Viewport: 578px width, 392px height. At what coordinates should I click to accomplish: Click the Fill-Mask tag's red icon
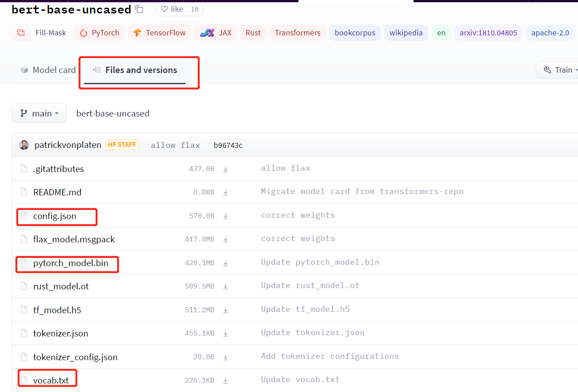click(21, 33)
